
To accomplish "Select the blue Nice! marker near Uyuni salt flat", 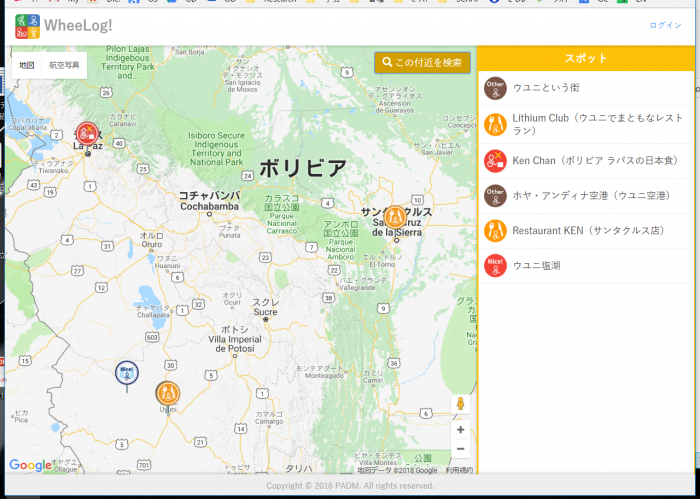I will tap(127, 373).
